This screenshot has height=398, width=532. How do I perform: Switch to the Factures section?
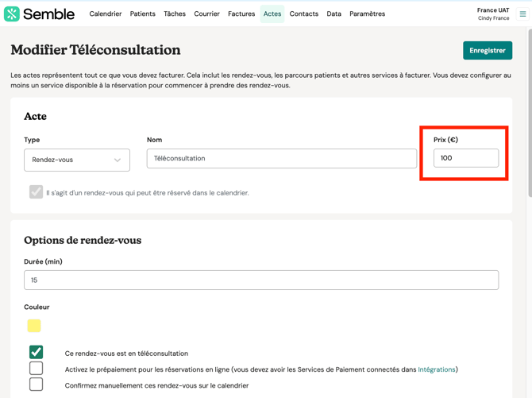[241, 14]
